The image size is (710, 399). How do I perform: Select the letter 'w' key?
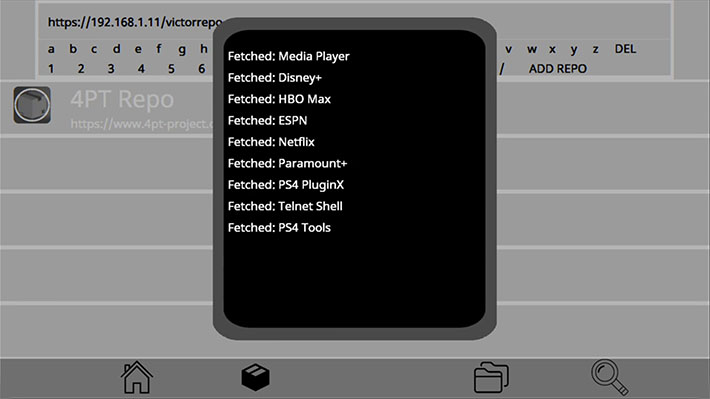[532, 49]
